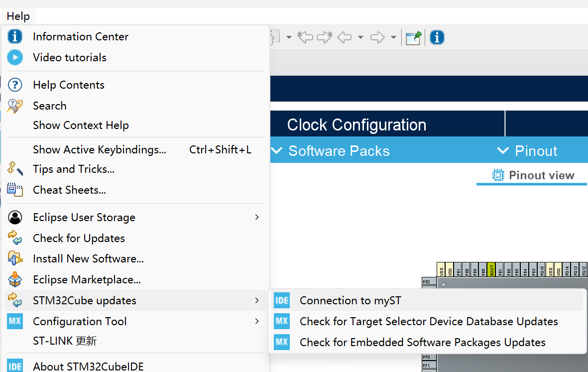Click the Last Edit Location toolbar icon
Screen dimensions: 588x372
[x=305, y=37]
